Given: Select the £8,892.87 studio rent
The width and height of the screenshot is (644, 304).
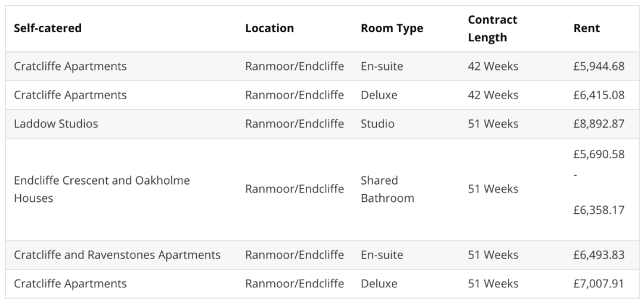Looking at the screenshot, I should click(599, 124).
